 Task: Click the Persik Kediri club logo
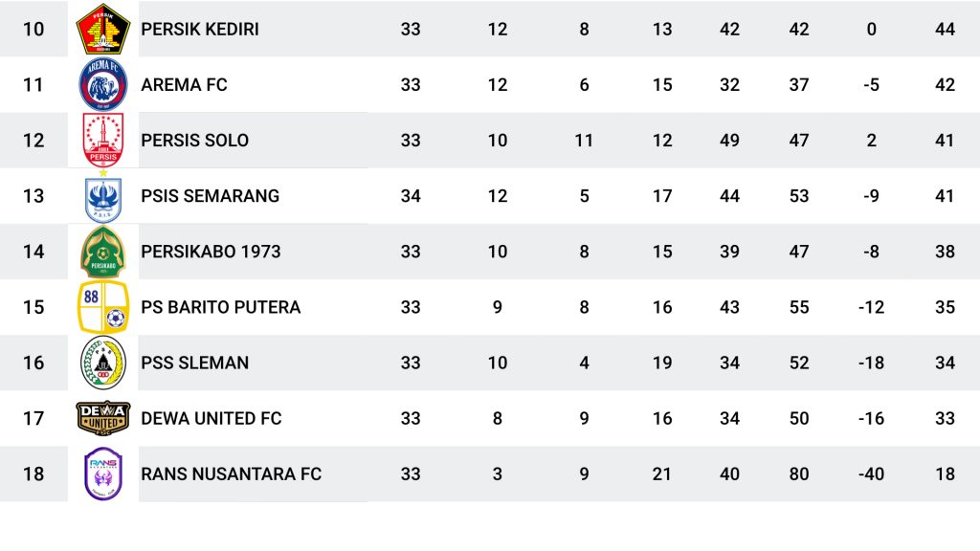point(103,29)
